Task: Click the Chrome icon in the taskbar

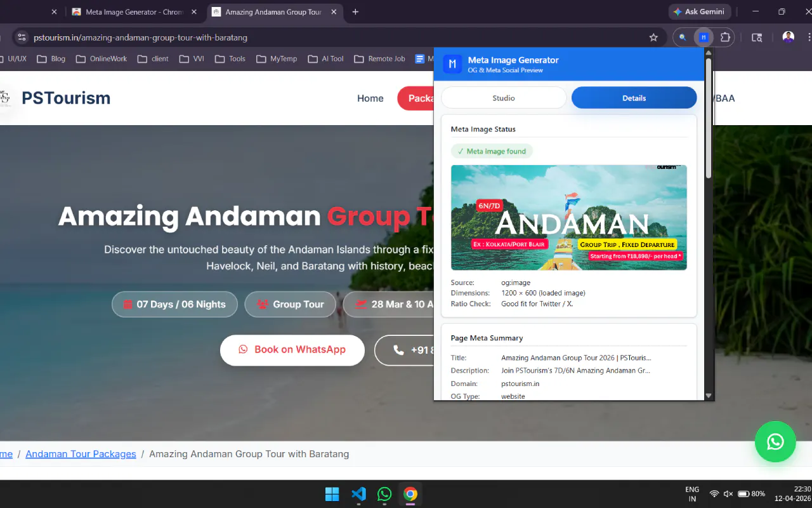Action: pyautogui.click(x=410, y=494)
